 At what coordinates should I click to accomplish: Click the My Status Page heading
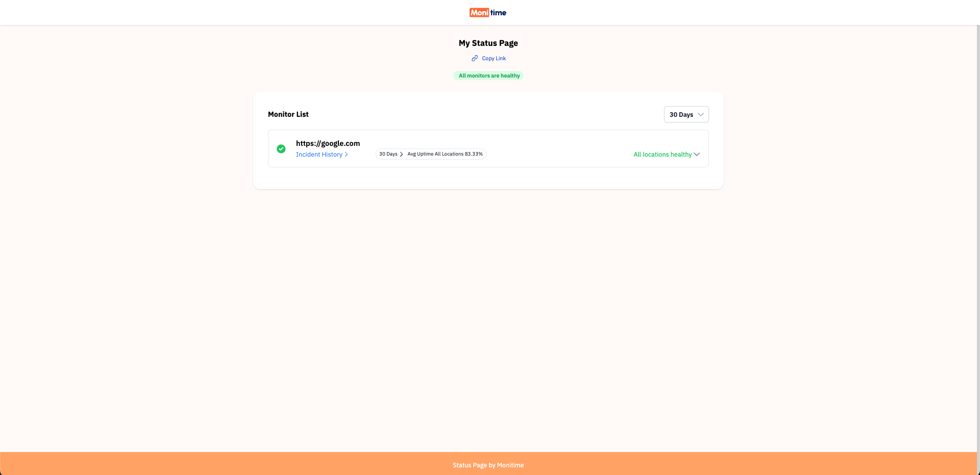coord(488,43)
